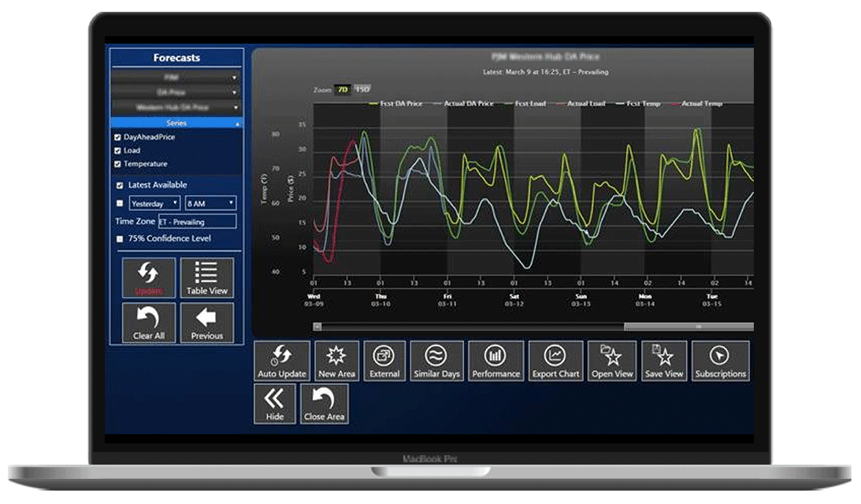Image resolution: width=861 pixels, height=504 pixels.
Task: Switch to Table View
Action: (x=206, y=278)
